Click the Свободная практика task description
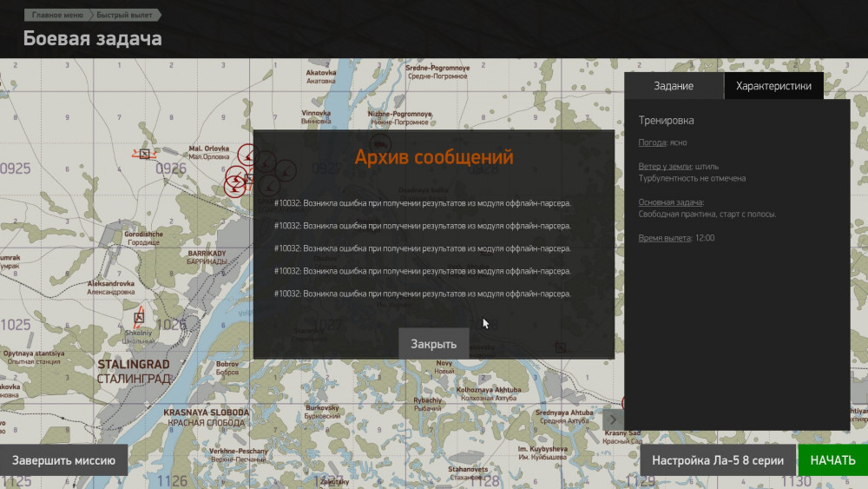Screen dimensions: 868x489 pyautogui.click(x=707, y=215)
